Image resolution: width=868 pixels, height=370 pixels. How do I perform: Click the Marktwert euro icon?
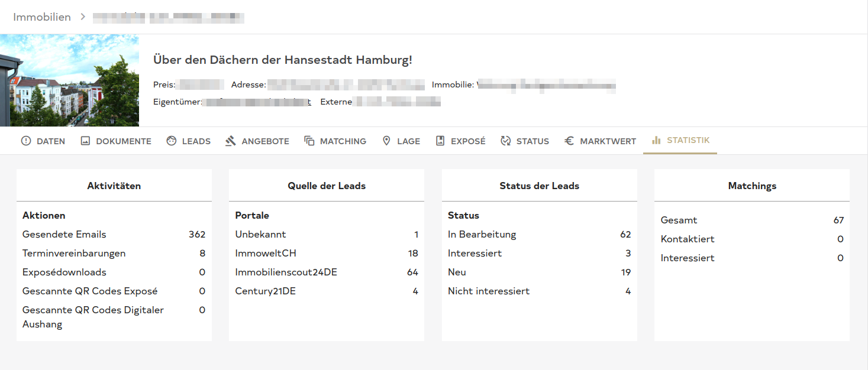tap(569, 141)
